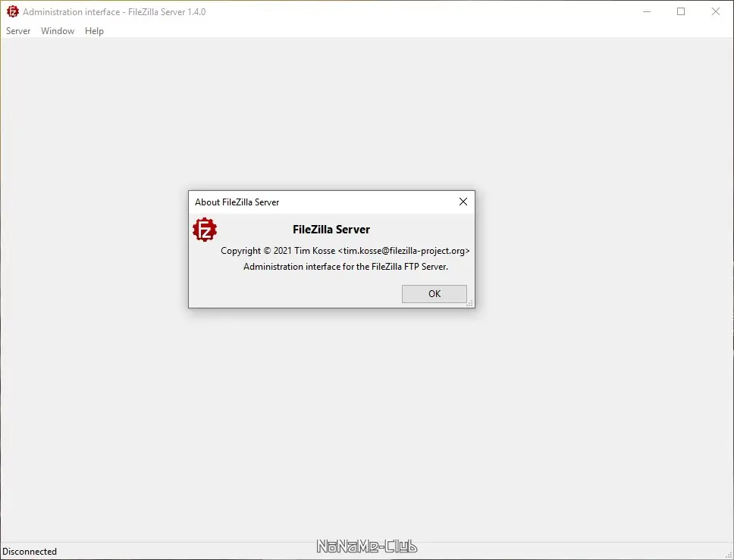Click the main window status bar resize grip
Screen dimensions: 734x560
(x=728, y=555)
